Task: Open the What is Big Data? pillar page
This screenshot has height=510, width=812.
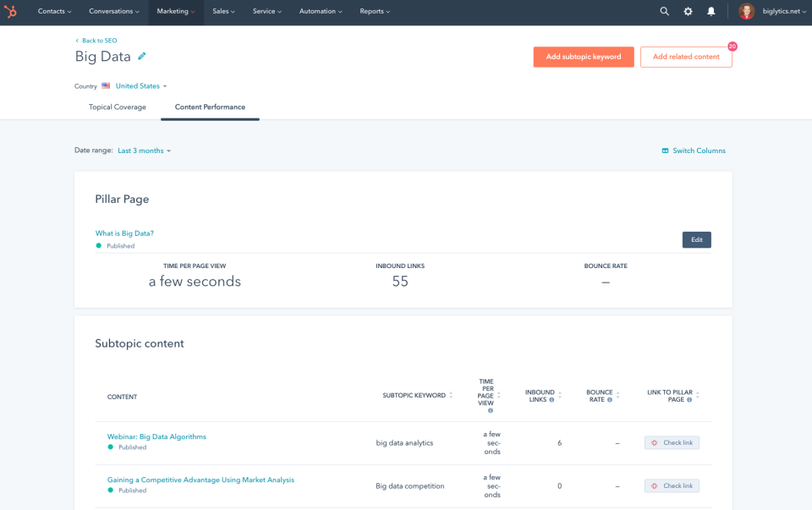Action: click(x=124, y=233)
